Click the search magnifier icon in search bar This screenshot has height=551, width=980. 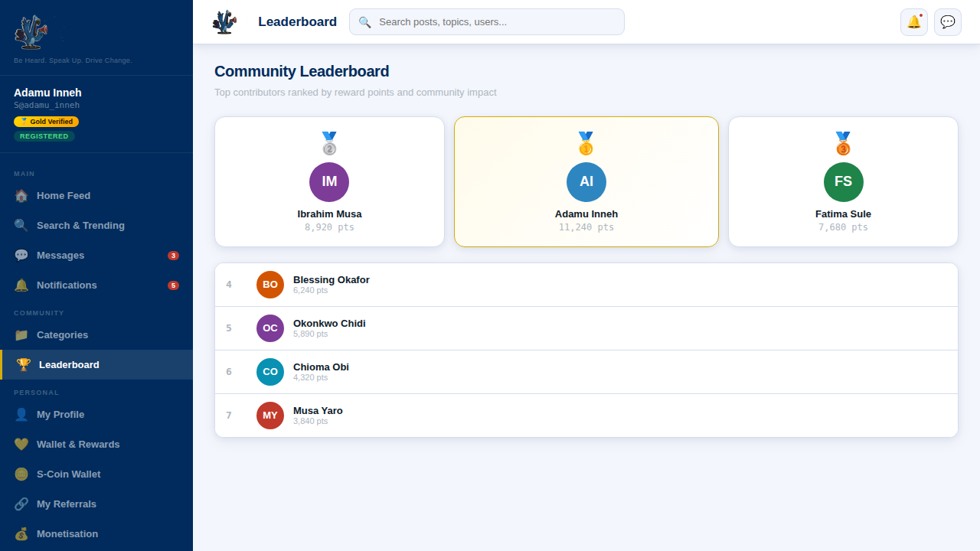365,22
